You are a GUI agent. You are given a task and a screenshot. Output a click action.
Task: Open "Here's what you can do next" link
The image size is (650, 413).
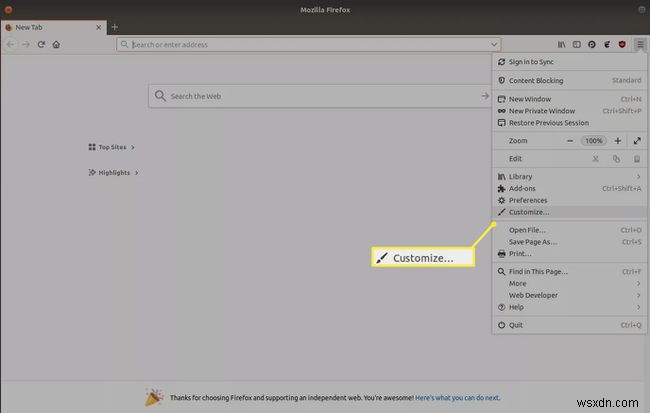point(458,398)
